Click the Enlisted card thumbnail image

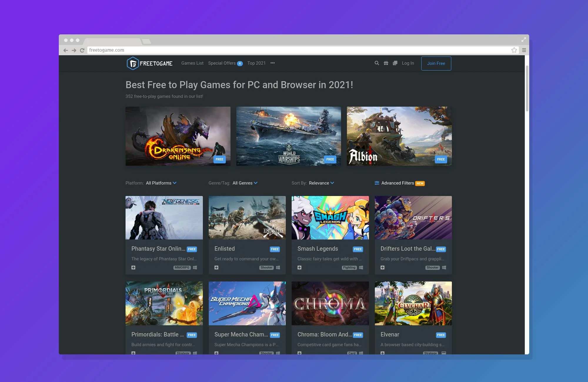(247, 218)
